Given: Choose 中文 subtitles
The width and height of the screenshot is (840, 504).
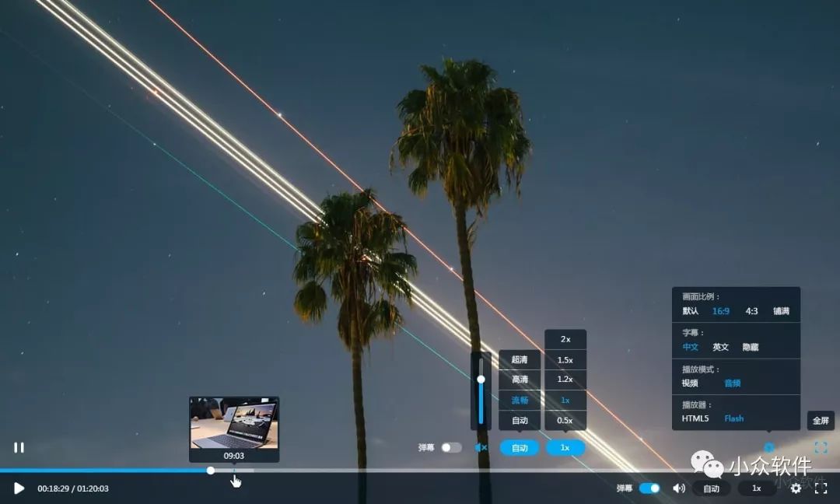Looking at the screenshot, I should (690, 347).
